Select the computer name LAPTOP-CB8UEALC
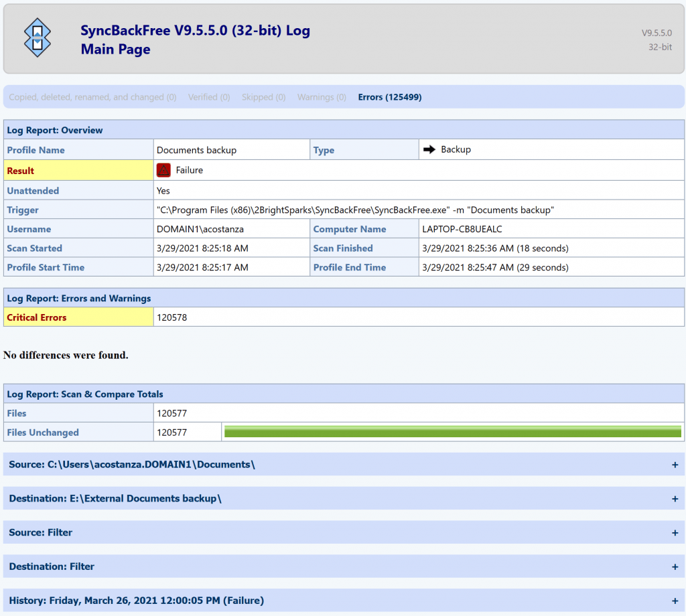Screen dimensions: 686x616 point(462,229)
